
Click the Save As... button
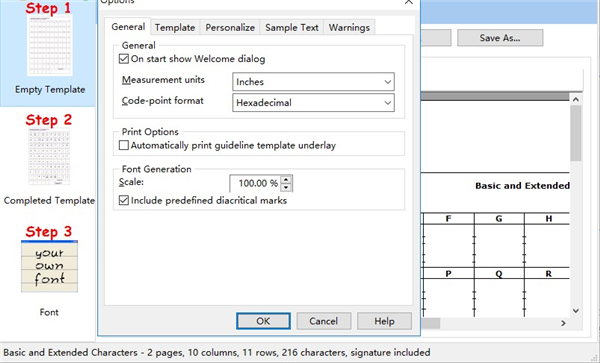(500, 38)
